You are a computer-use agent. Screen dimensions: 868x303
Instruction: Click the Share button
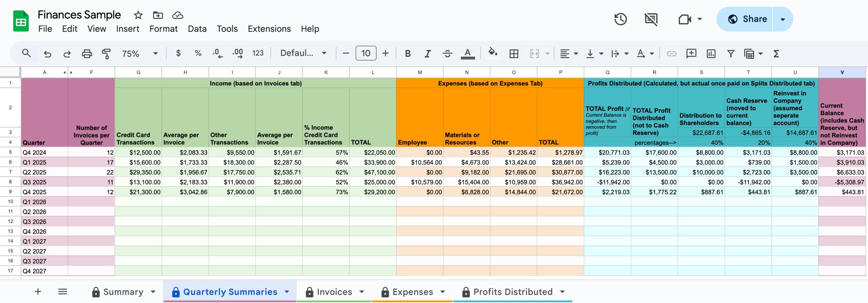[x=746, y=19]
